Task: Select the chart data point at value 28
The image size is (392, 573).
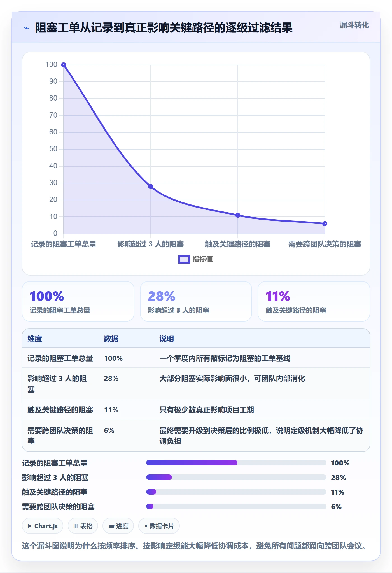Action: point(151,187)
